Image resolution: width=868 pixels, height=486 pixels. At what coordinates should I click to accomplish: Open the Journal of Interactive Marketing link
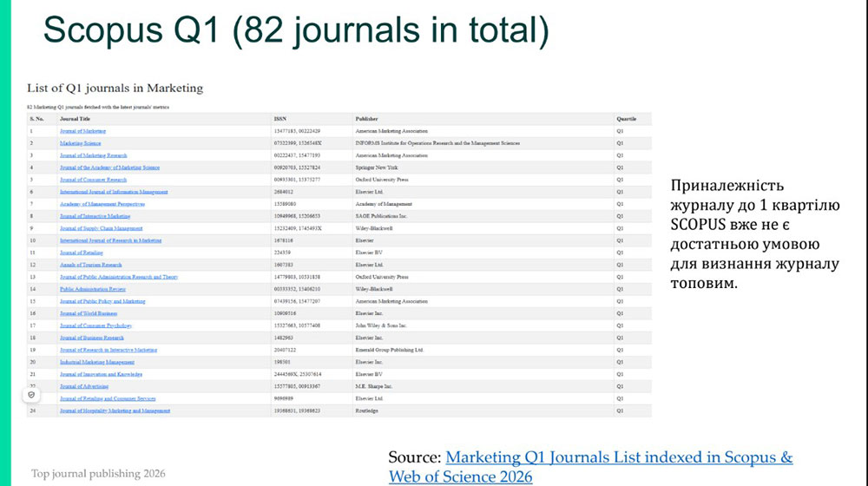pos(94,215)
